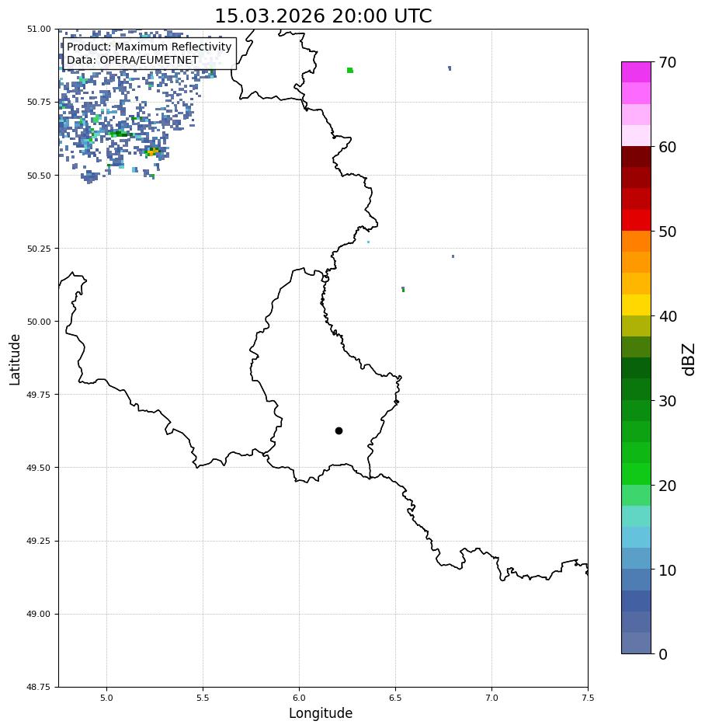Click the colorbar tick label "0"
Viewport: 705px width, 728px height.
point(663,654)
